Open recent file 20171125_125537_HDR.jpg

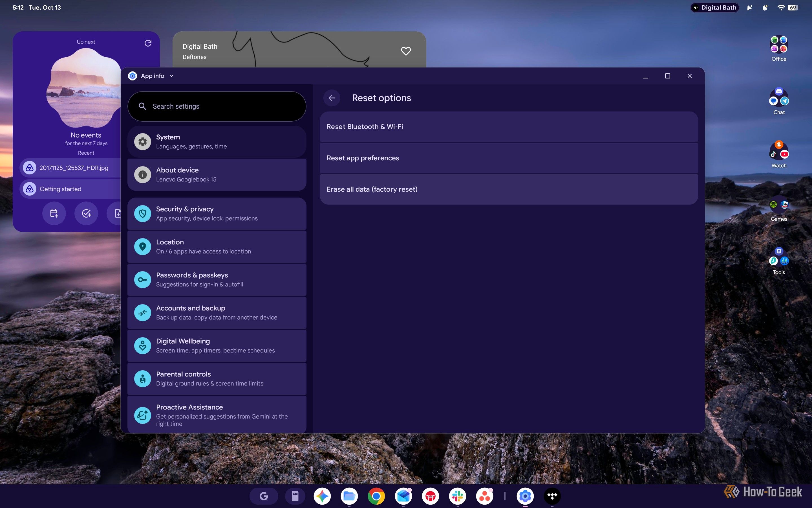pyautogui.click(x=70, y=168)
